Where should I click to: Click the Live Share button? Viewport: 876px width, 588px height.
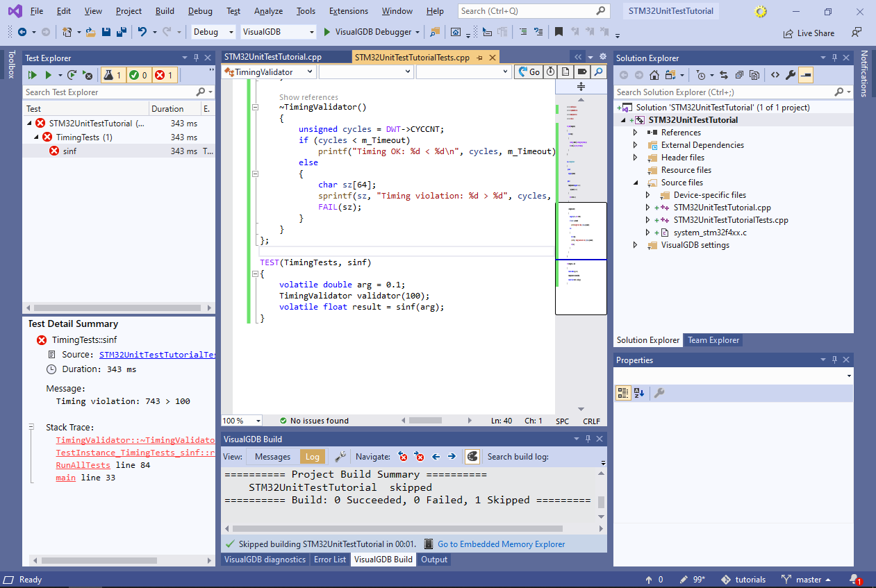[809, 33]
